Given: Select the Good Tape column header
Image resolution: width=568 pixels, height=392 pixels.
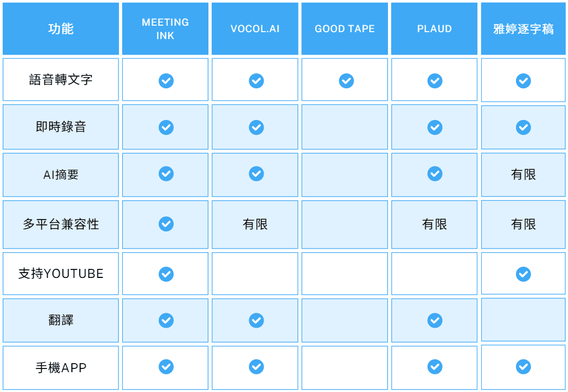Looking at the screenshot, I should click(x=345, y=29).
